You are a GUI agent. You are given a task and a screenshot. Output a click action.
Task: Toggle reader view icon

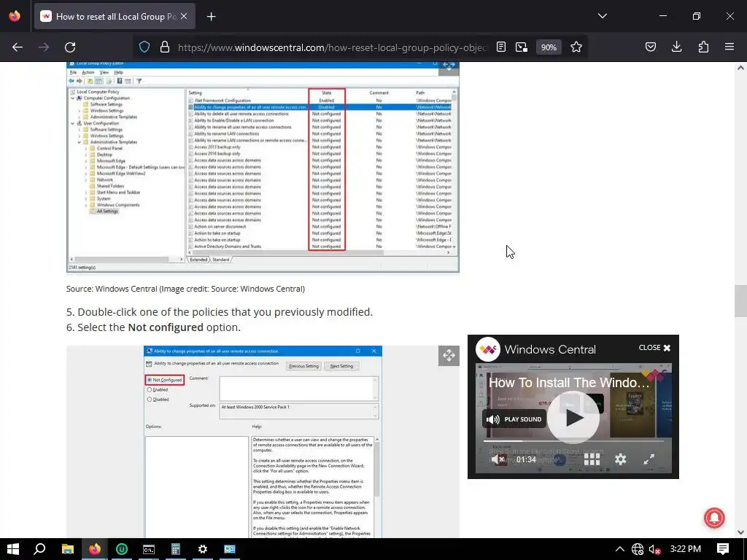pos(500,47)
